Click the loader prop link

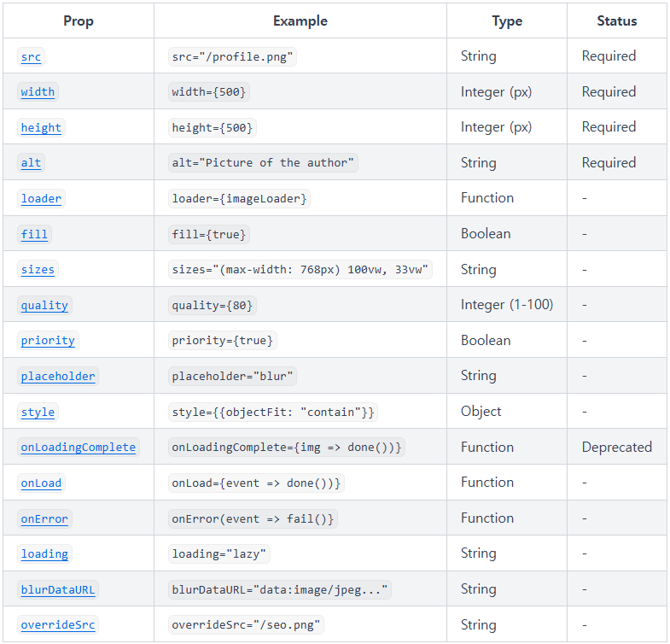click(41, 199)
